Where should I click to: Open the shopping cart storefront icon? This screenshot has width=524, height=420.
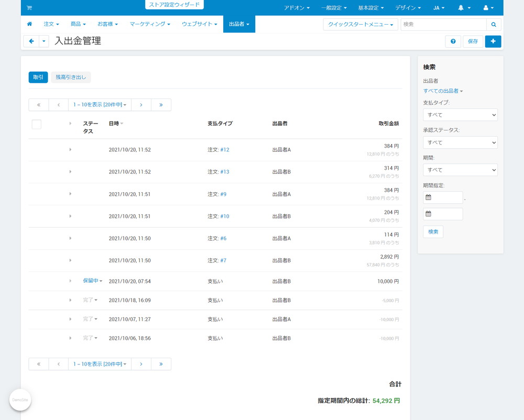pos(29,8)
